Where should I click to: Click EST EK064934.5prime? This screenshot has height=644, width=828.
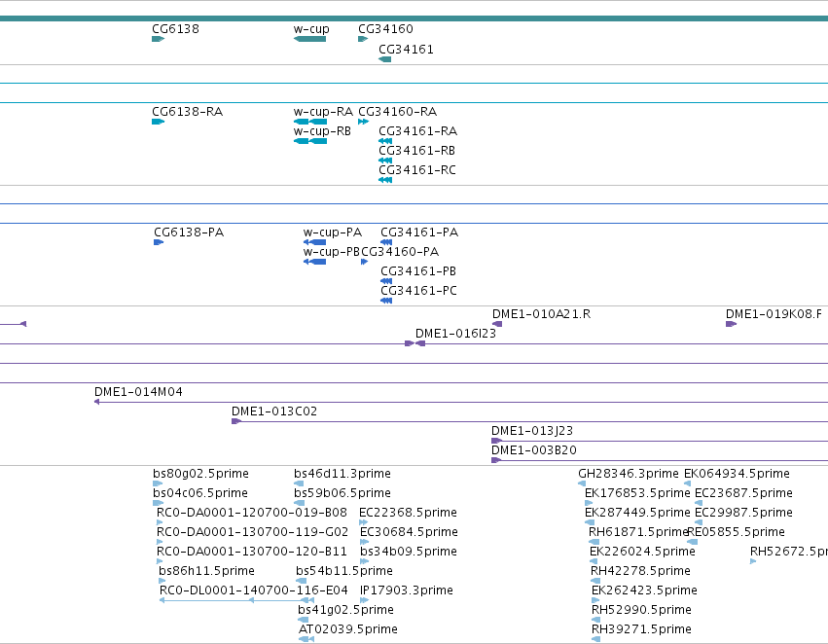click(737, 474)
